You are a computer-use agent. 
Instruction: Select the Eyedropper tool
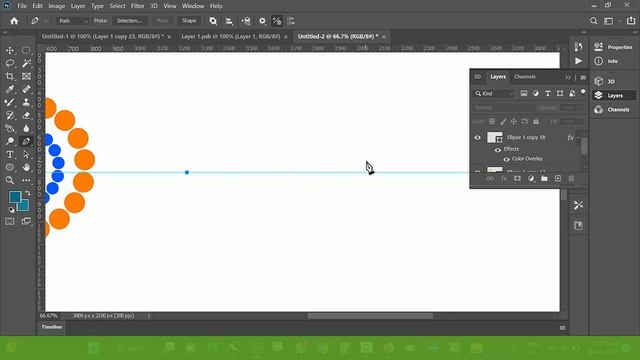[10, 89]
